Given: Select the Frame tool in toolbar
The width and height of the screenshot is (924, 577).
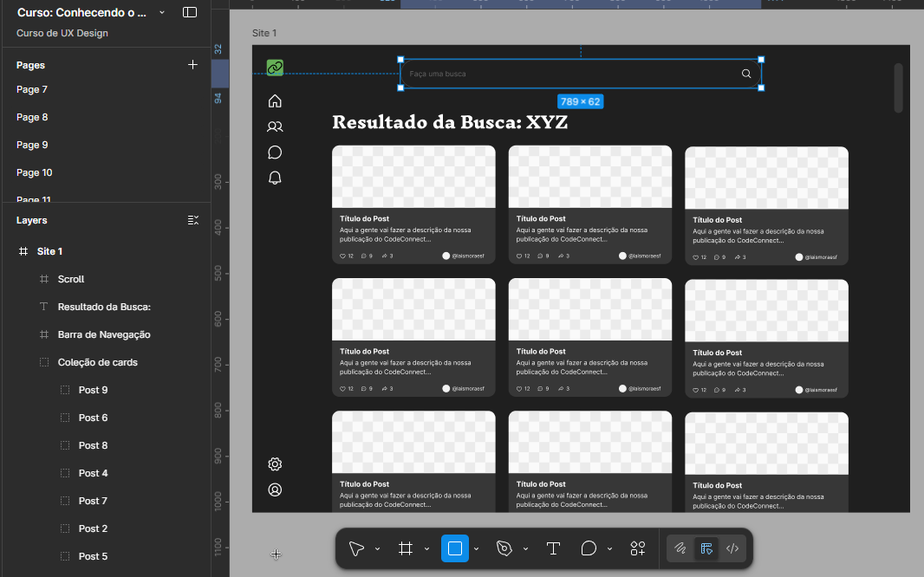Looking at the screenshot, I should 405,548.
